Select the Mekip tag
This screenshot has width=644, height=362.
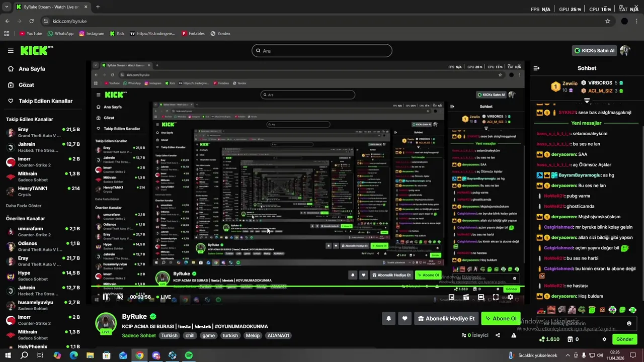pyautogui.click(x=253, y=335)
